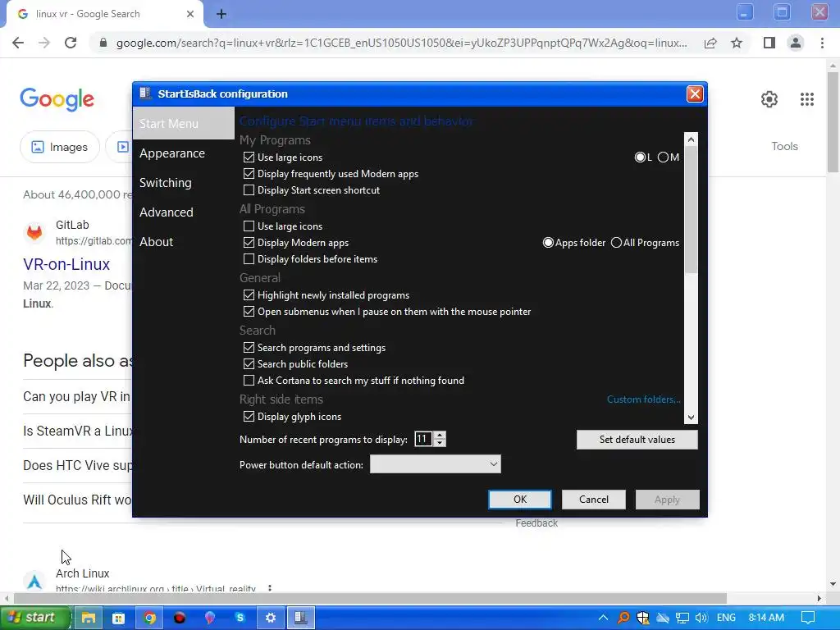Screen dimensions: 840x630
Task: Open the Tools search option
Action: (x=784, y=146)
